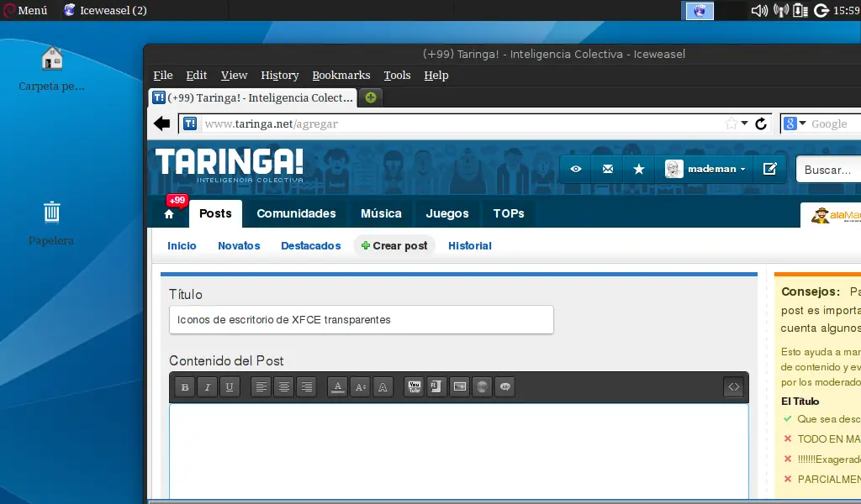Click the globe link insert icon

click(x=482, y=387)
